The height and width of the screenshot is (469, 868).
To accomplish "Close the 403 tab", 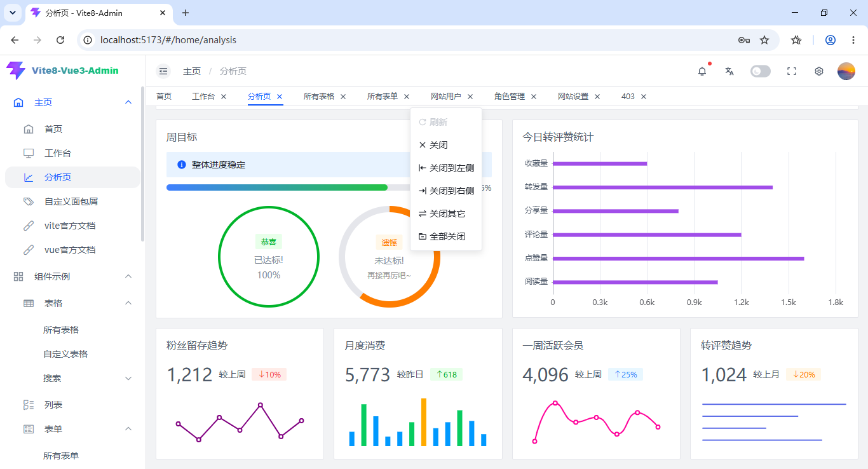I will coord(644,97).
